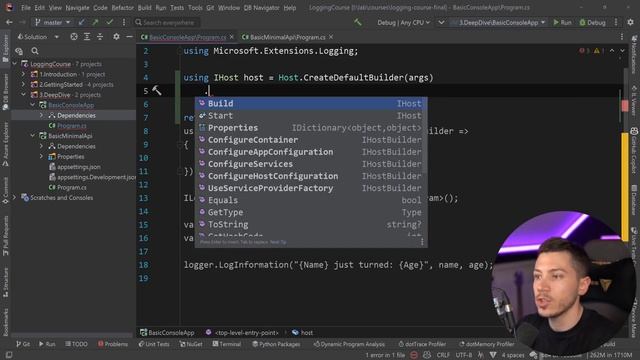
Task: Click the BasicConsoleApp breadcrumb
Action: 167,333
